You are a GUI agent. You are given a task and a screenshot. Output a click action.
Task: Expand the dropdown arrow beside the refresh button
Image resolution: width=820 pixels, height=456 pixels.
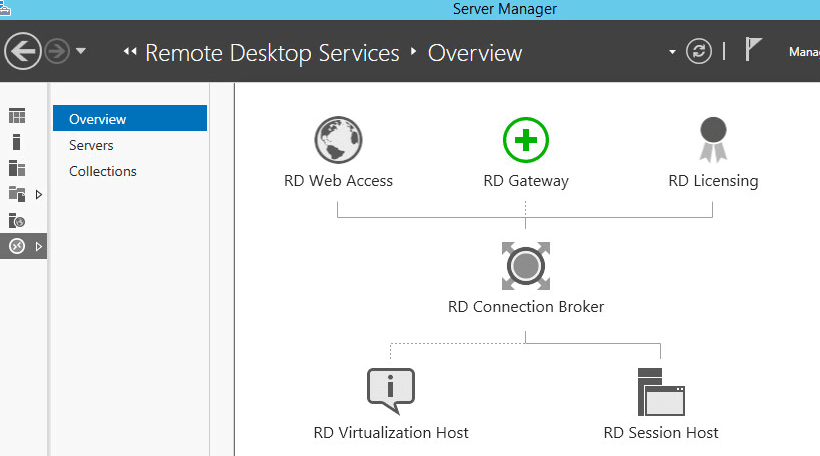(x=672, y=51)
